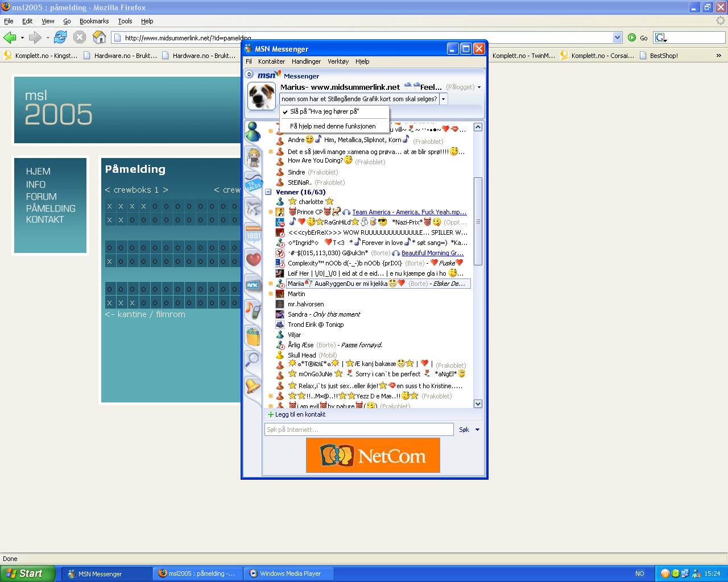
Task: Open the music note mobile phone tab
Action: [x=253, y=310]
